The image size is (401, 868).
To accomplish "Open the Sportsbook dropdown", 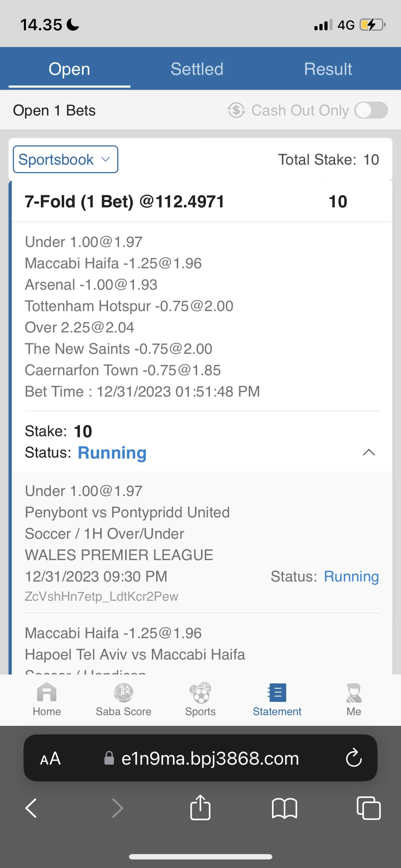I will [x=66, y=160].
